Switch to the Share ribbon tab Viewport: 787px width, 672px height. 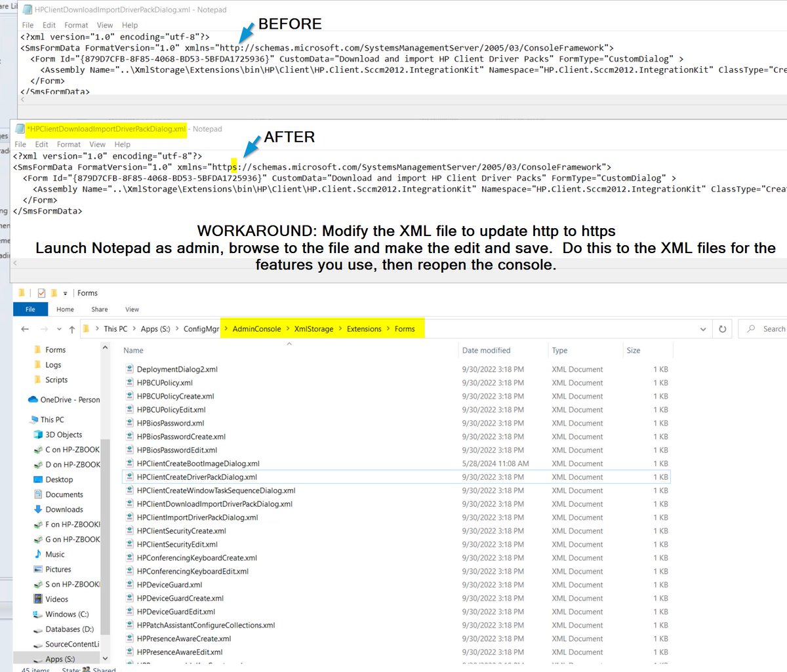click(x=100, y=309)
